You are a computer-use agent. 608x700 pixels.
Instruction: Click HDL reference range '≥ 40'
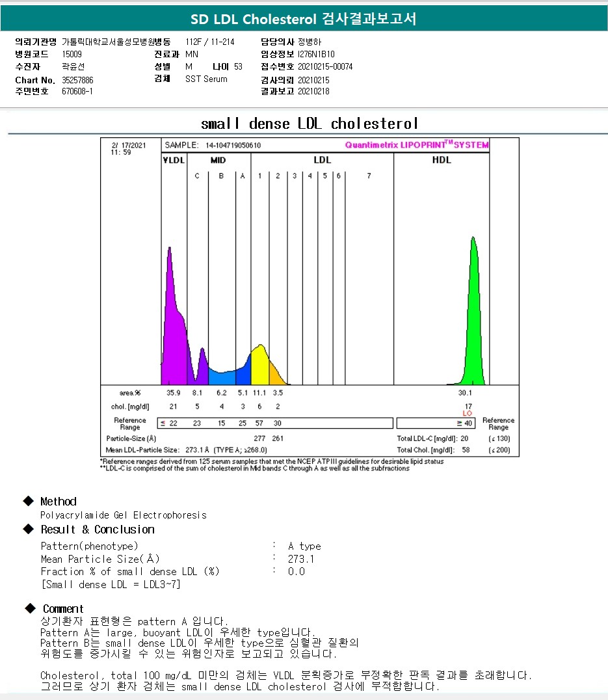pos(464,424)
